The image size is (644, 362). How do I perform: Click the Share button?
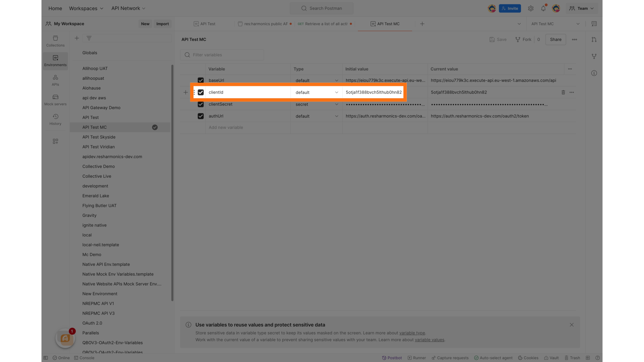(555, 40)
